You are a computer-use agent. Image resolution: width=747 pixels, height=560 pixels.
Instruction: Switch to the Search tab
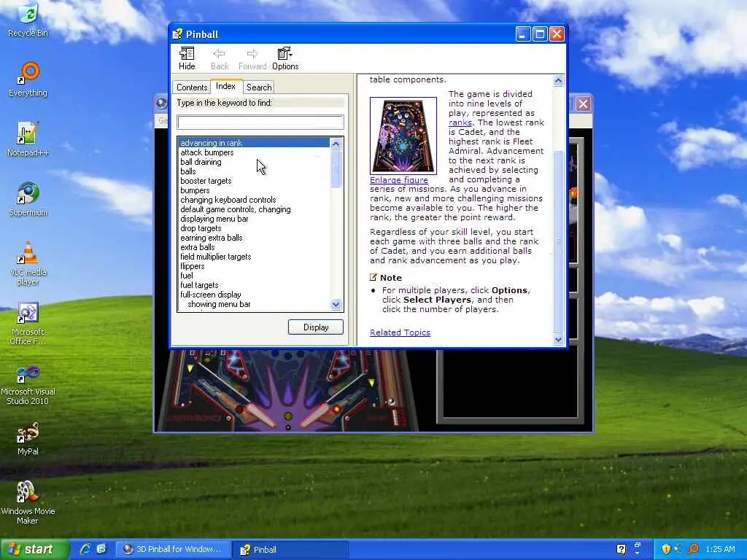(x=259, y=87)
